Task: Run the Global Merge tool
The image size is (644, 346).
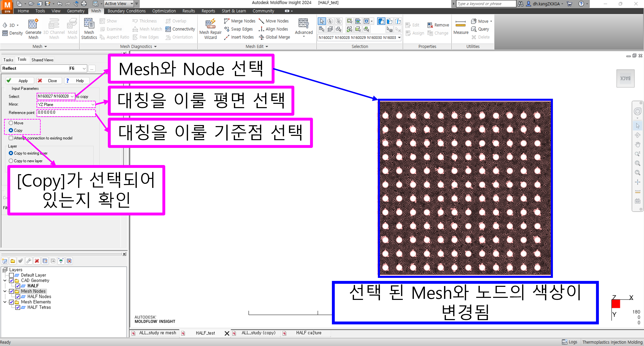Action: pos(274,37)
